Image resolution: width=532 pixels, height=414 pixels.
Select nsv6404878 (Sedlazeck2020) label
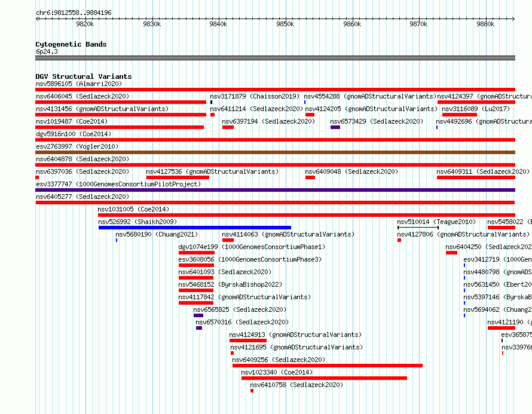click(x=82, y=159)
